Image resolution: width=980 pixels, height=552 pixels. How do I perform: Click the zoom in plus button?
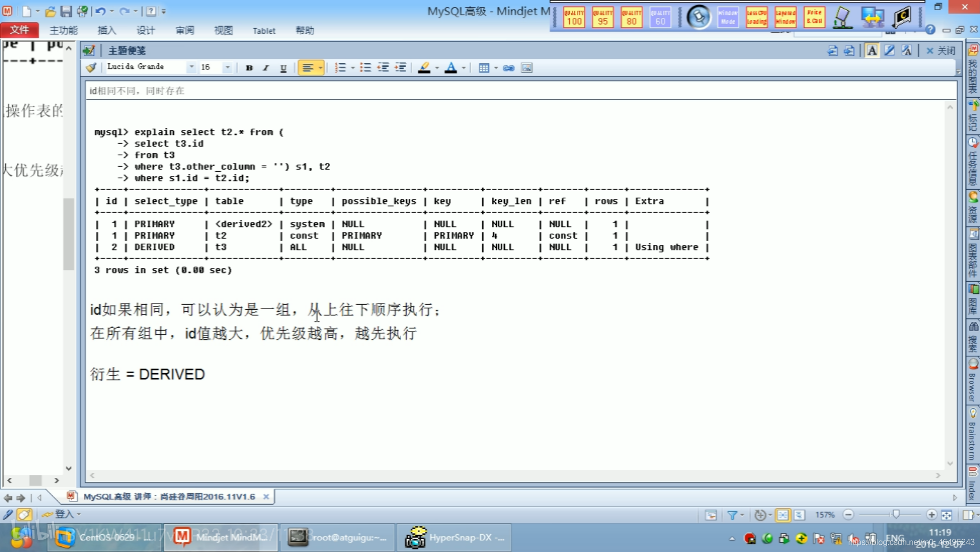click(x=931, y=515)
